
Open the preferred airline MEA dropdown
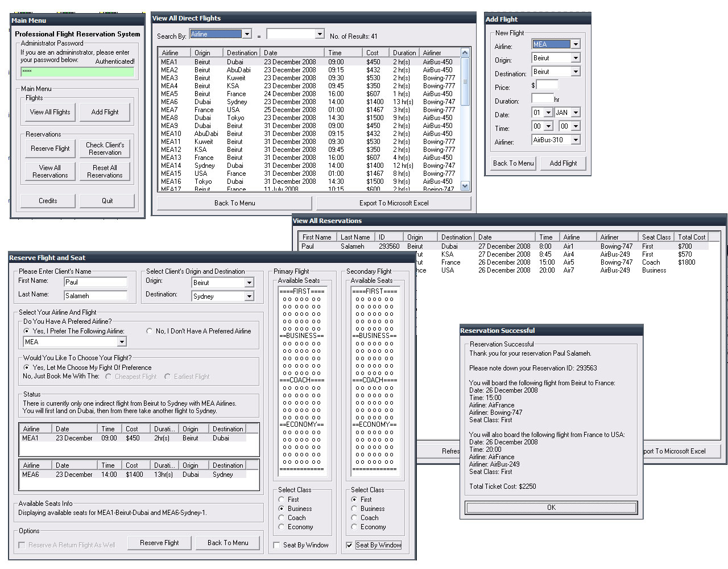pyautogui.click(x=122, y=342)
